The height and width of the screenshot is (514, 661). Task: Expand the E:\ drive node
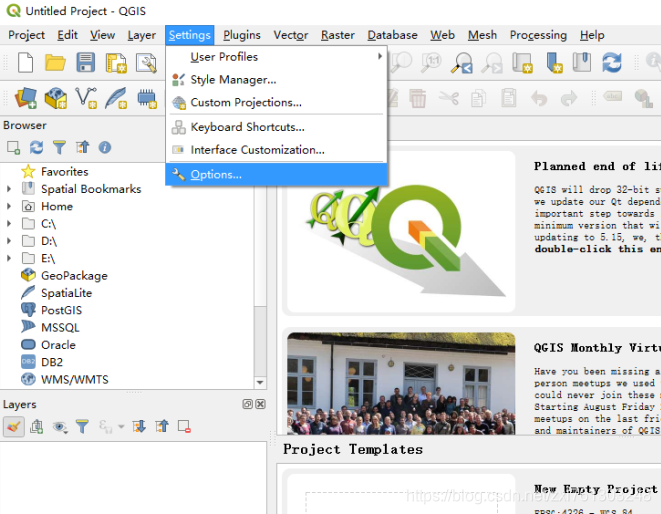(x=9, y=258)
